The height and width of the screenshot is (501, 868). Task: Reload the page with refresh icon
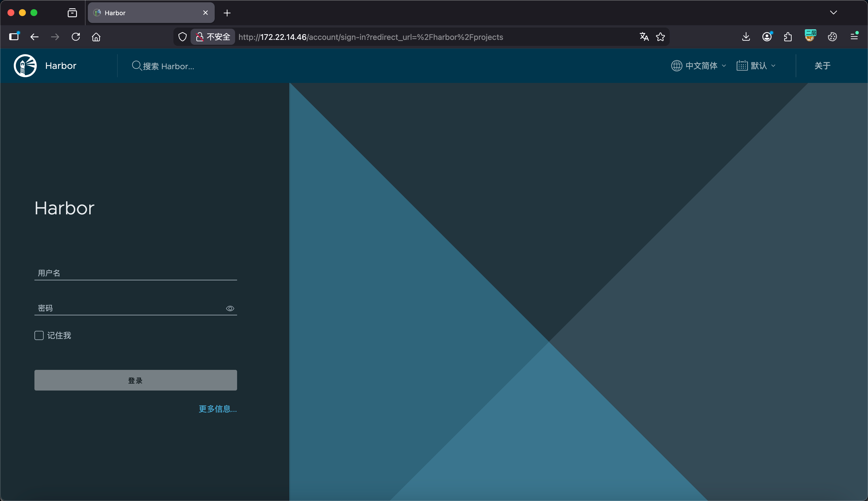tap(76, 37)
